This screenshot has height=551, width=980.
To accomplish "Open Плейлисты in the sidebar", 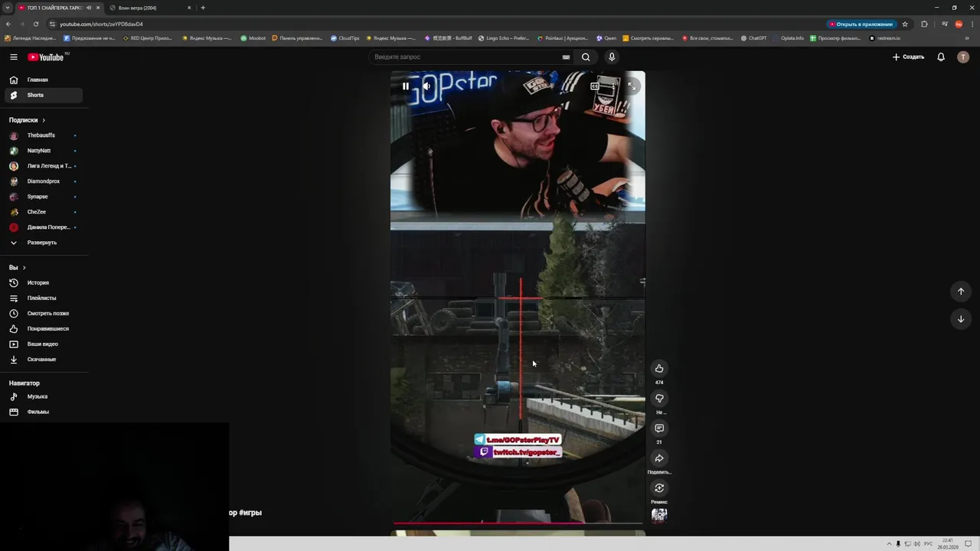I will tap(43, 298).
